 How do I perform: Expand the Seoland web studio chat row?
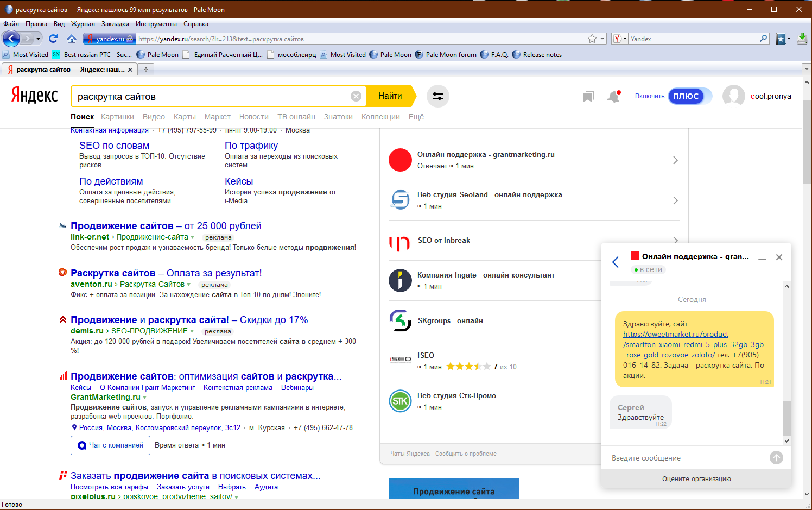(x=675, y=200)
